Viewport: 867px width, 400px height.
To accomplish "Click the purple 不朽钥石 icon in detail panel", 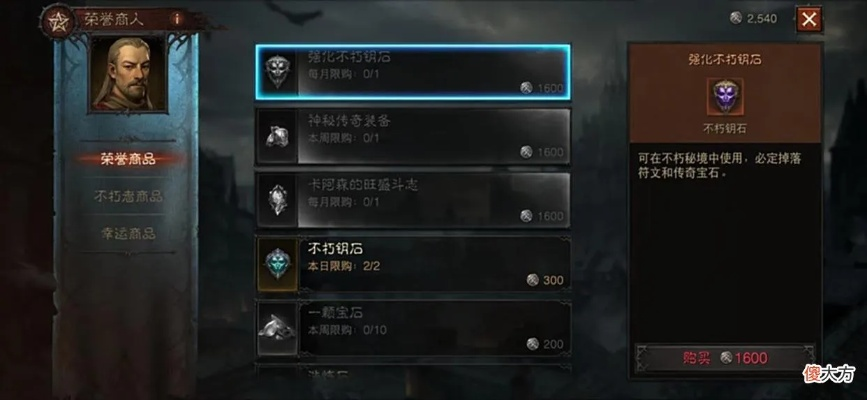I will (725, 97).
